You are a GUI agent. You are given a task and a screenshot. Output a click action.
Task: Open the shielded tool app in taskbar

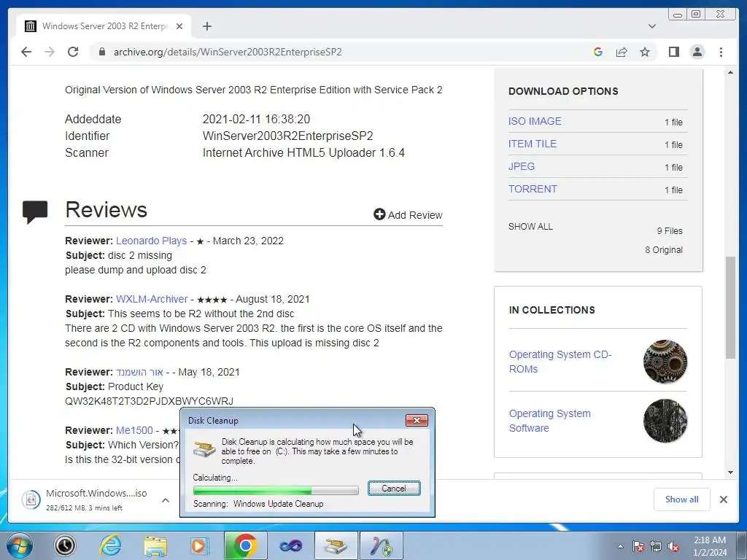tap(381, 545)
